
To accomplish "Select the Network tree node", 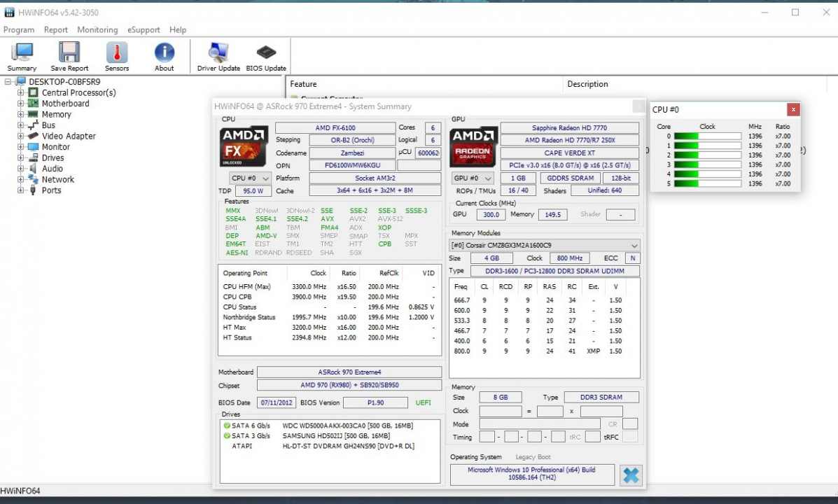I will (57, 180).
